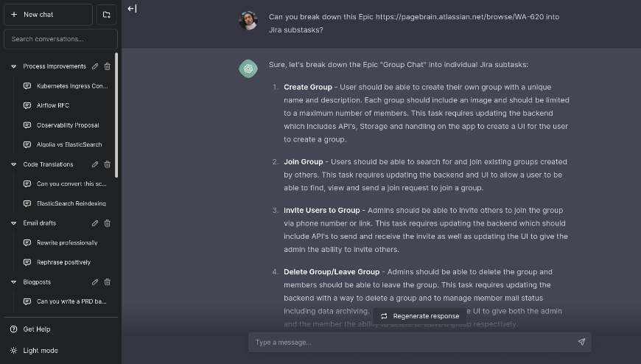This screenshot has width=641, height=364.
Task: Edit the Blogposts folder name
Action: pyautogui.click(x=95, y=281)
